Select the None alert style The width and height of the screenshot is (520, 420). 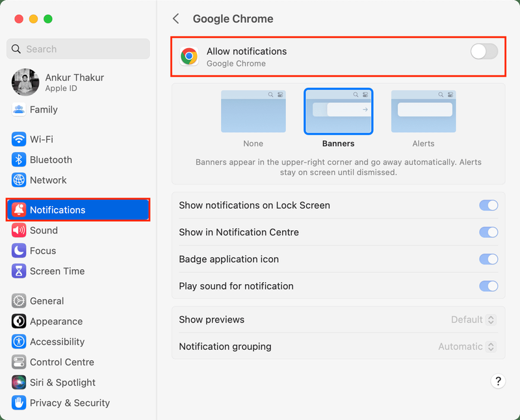click(x=253, y=111)
